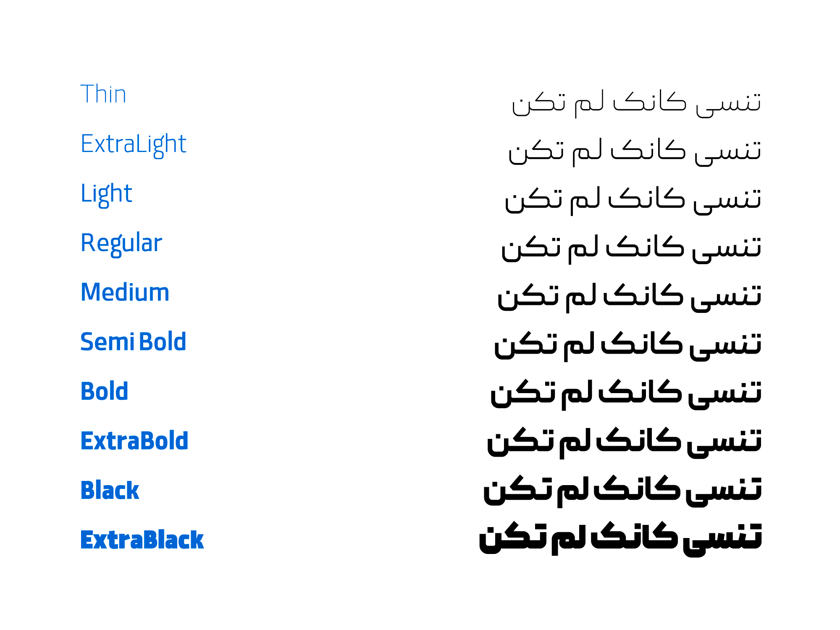Click the ExtraBold Arabic sample text
Image resolution: width=840 pixels, height=630 pixels.
tap(624, 443)
